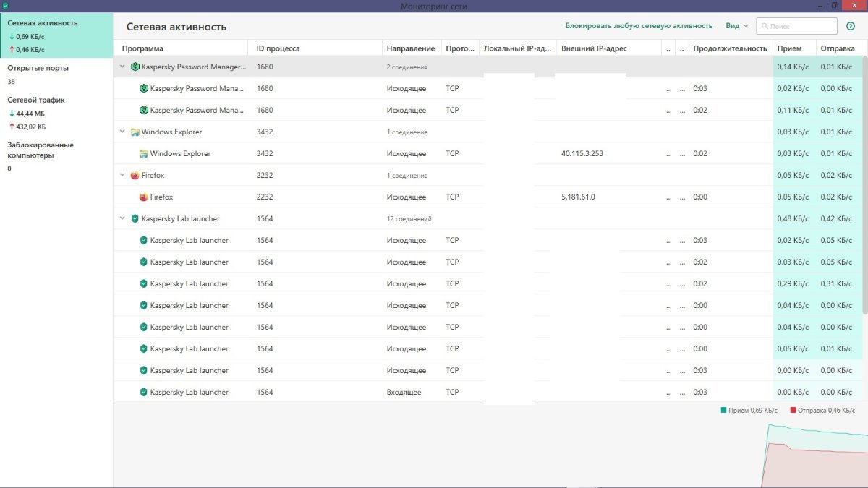The width and height of the screenshot is (868, 488).
Task: Open Заблокированные компьютеры section
Action: click(41, 150)
